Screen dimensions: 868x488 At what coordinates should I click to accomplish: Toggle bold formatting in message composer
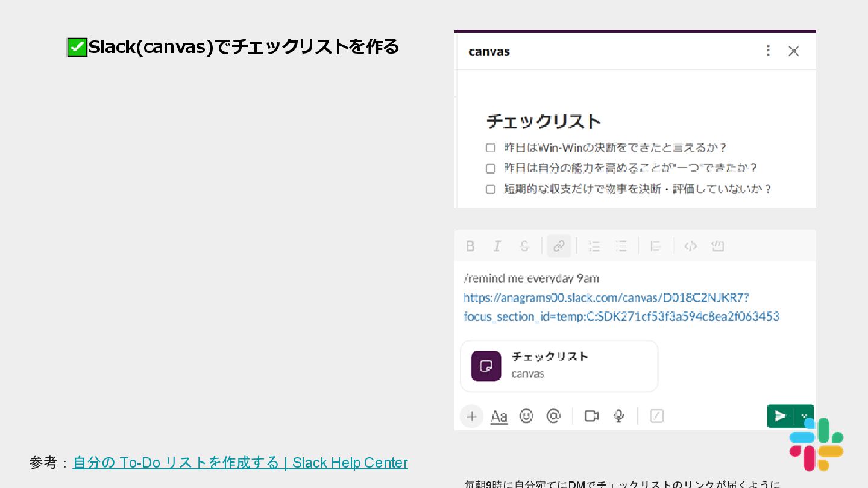[470, 246]
